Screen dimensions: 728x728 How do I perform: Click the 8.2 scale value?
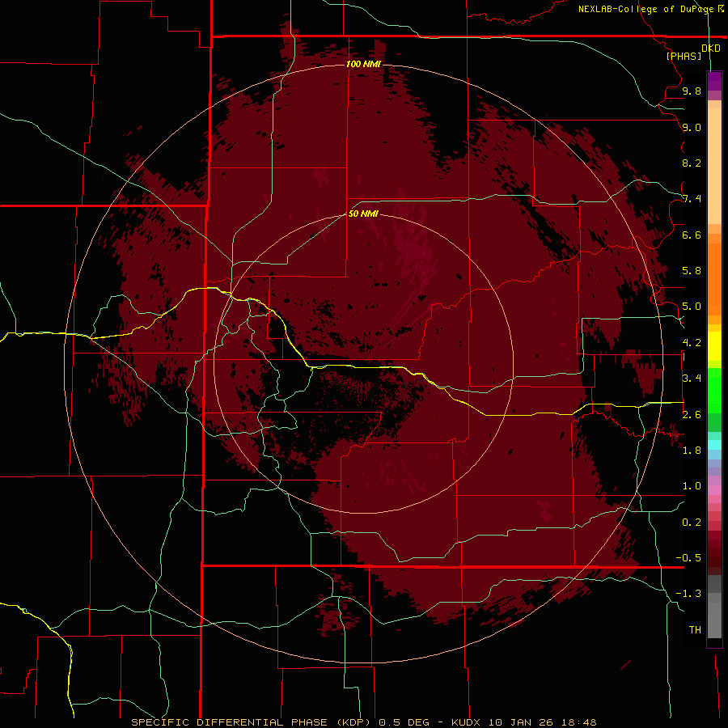pyautogui.click(x=692, y=163)
